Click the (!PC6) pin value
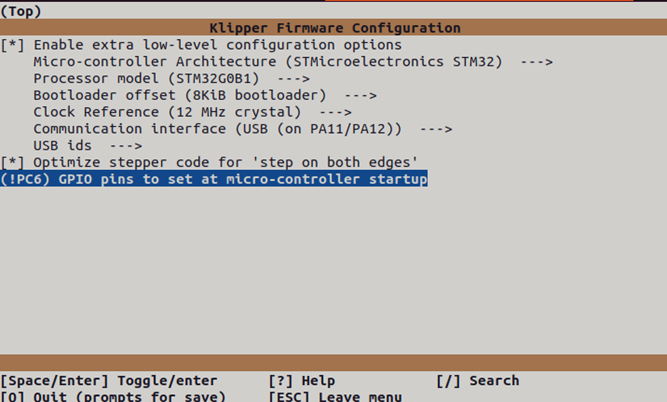This screenshot has height=402, width=667. 27,179
